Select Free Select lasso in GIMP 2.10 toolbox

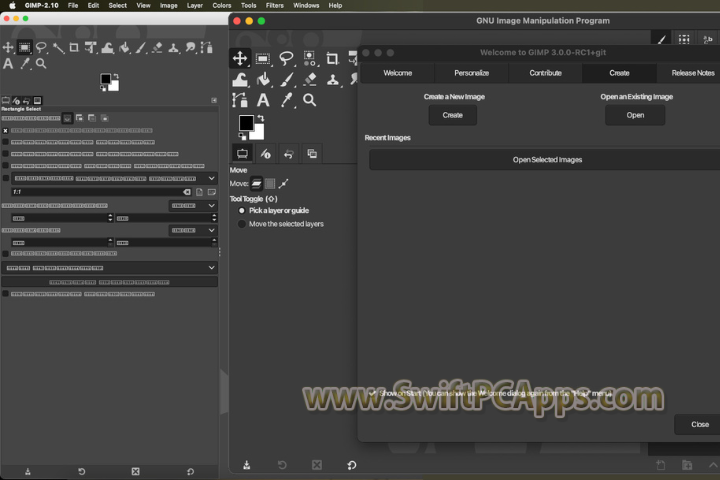pos(41,47)
